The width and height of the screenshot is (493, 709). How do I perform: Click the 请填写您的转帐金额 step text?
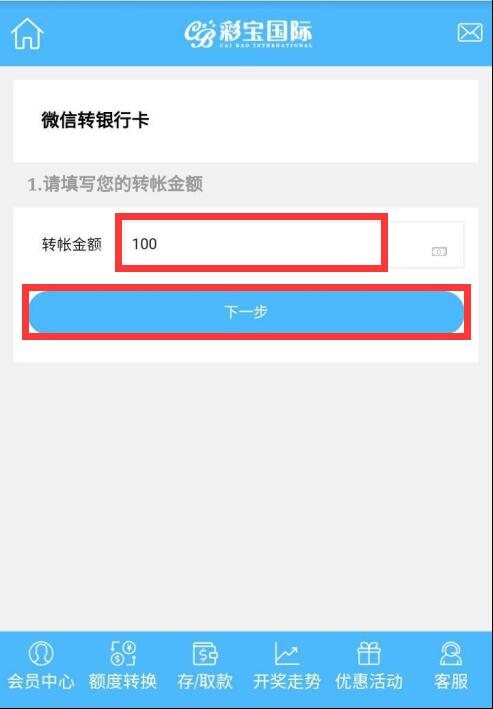115,184
